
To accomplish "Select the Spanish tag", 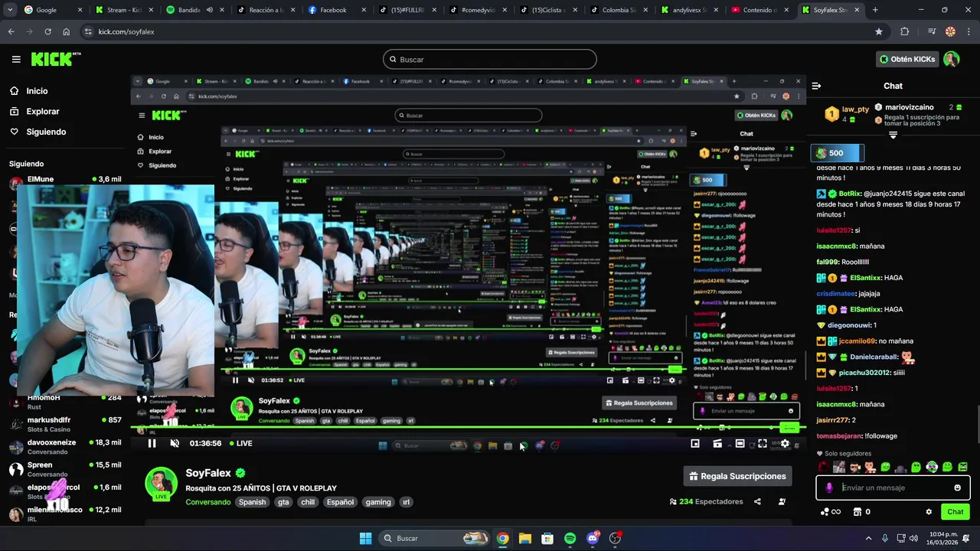I will click(252, 502).
